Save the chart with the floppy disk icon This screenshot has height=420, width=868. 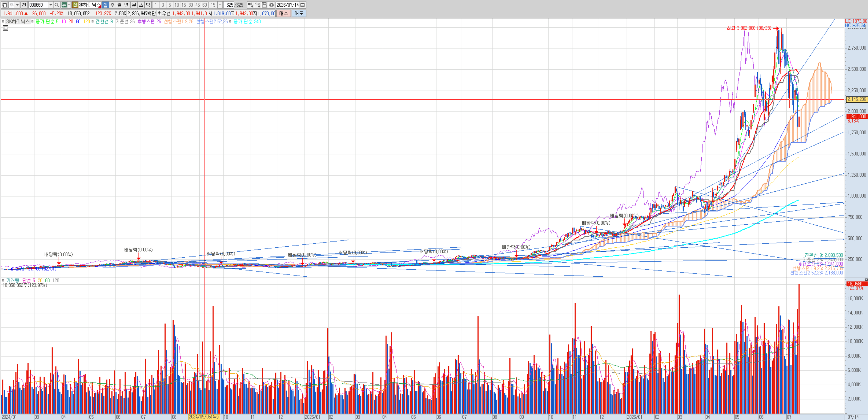click(x=265, y=5)
